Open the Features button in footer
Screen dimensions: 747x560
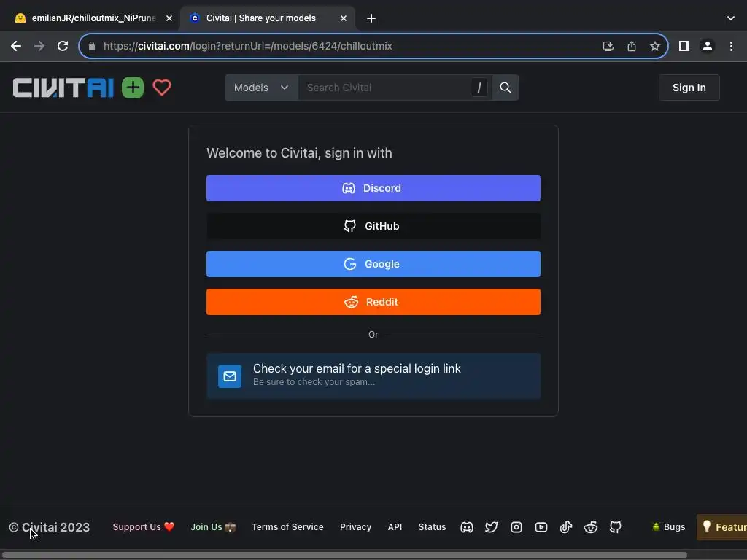pos(722,527)
